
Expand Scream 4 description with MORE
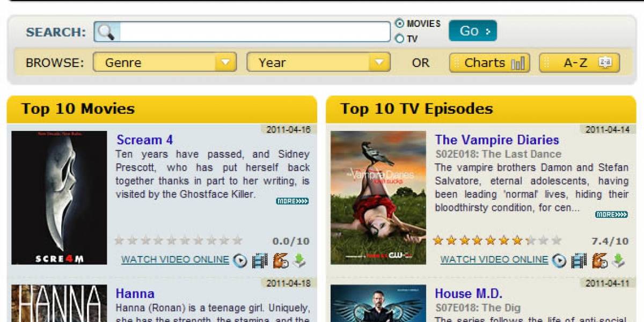point(292,201)
